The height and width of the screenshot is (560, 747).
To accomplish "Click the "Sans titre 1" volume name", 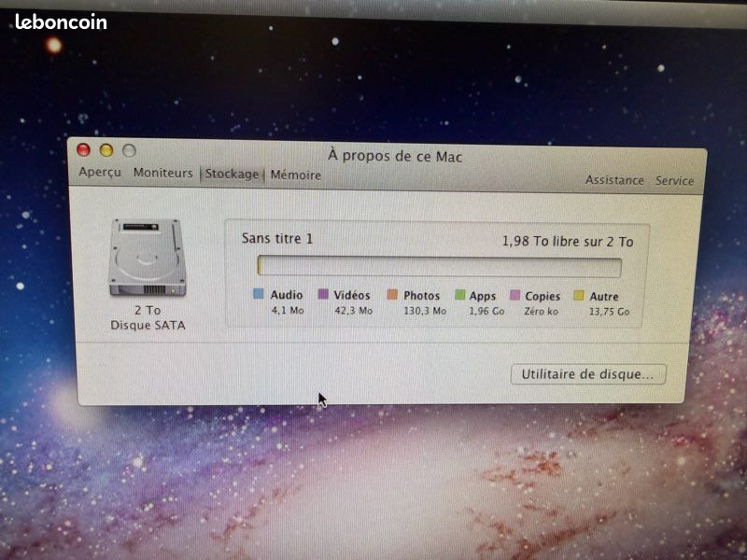I will pos(277,238).
